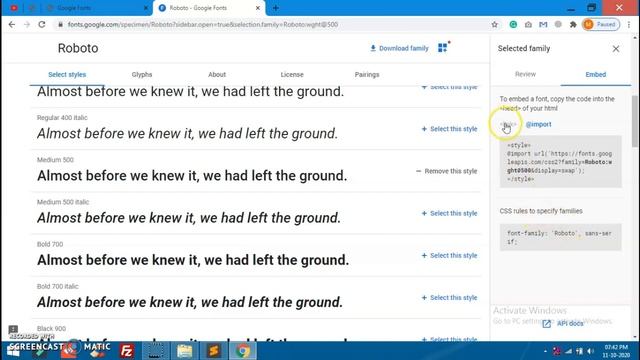
Task: Open the Extensions puzzle-piece icon
Action: (x=573, y=24)
